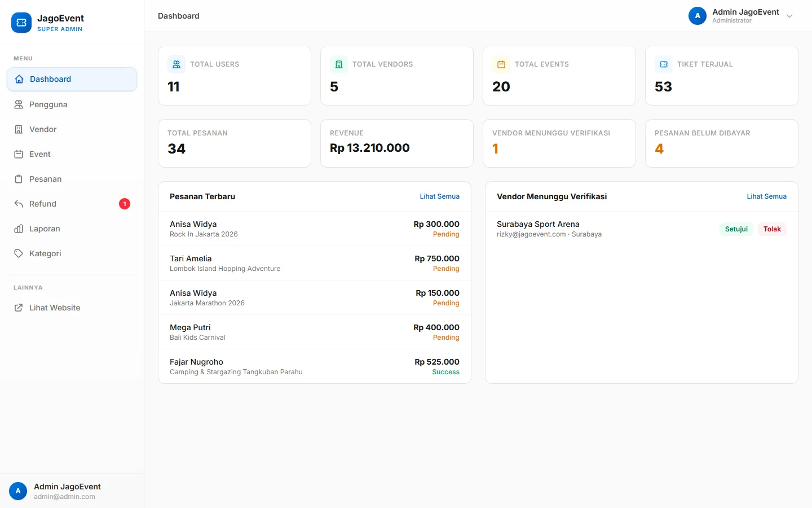Click the admin avatar at sidebar bottom
The height and width of the screenshot is (508, 812).
tap(18, 491)
